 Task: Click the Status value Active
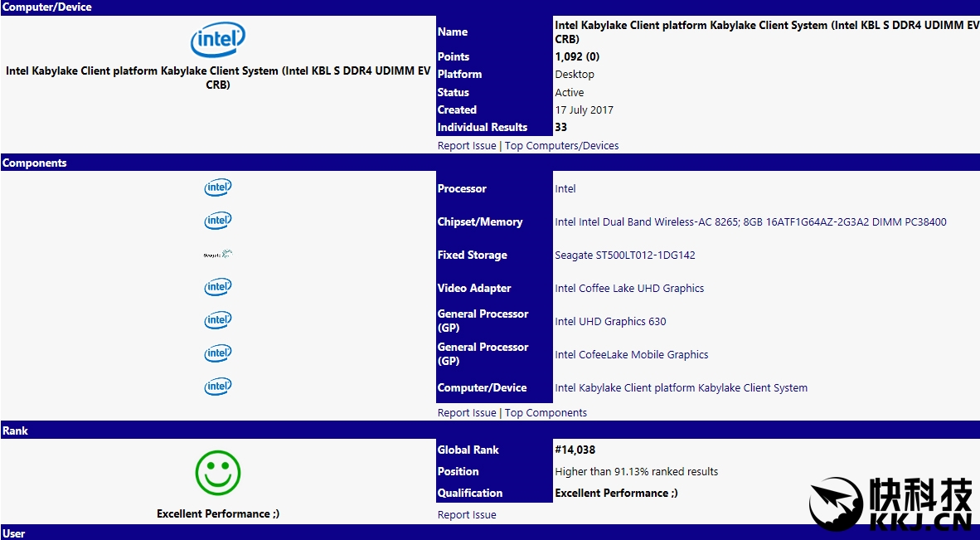pyautogui.click(x=570, y=92)
